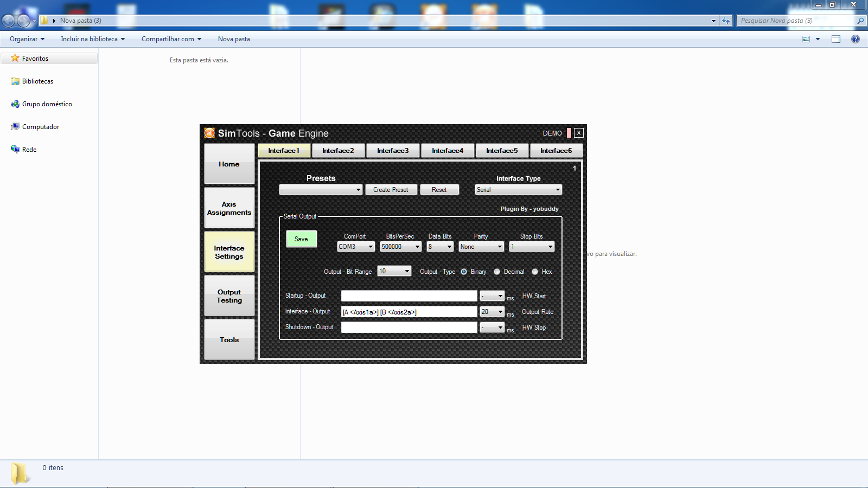Click the Pesquisar Nova pasta search box

(x=796, y=21)
